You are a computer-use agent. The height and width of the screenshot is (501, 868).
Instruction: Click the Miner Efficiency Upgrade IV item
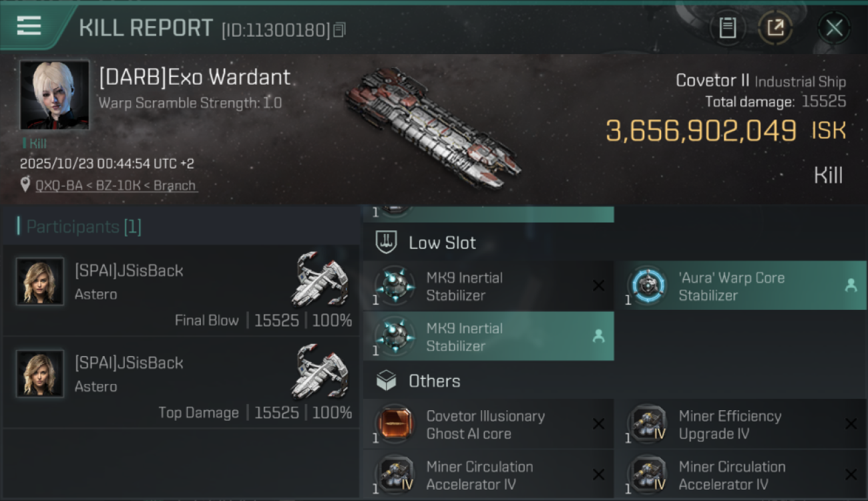[730, 425]
